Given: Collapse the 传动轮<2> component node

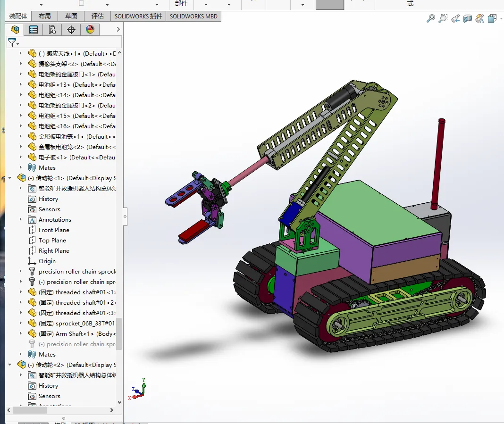Looking at the screenshot, I should [9, 365].
